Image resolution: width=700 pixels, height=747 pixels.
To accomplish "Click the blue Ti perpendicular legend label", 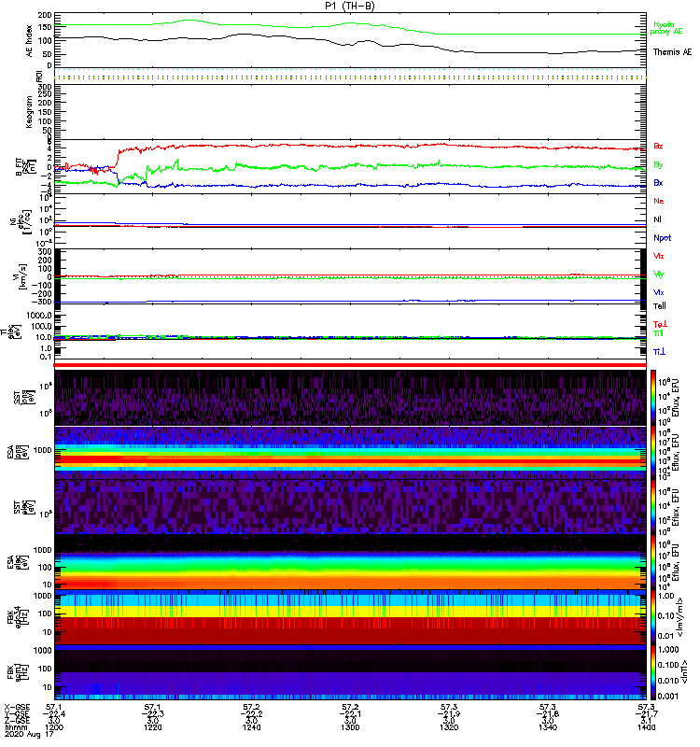I will (659, 352).
